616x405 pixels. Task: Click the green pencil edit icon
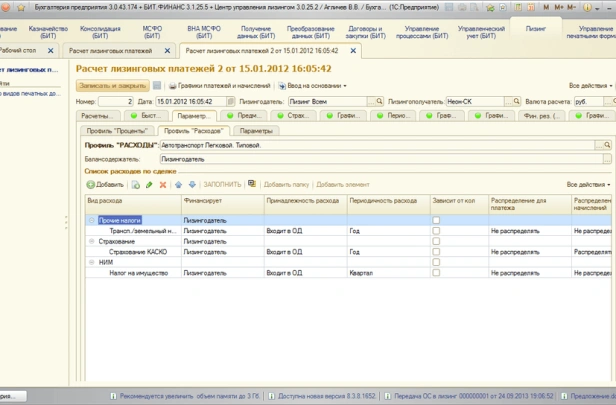150,185
